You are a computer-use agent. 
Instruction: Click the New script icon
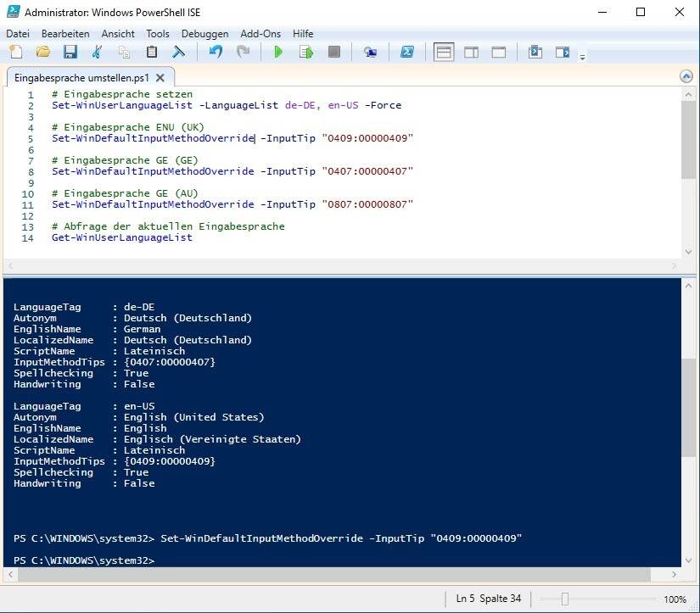(16, 53)
